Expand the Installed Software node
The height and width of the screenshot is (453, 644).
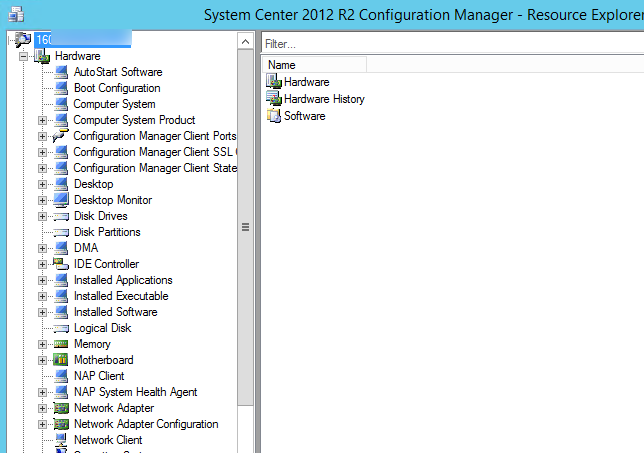(x=42, y=313)
